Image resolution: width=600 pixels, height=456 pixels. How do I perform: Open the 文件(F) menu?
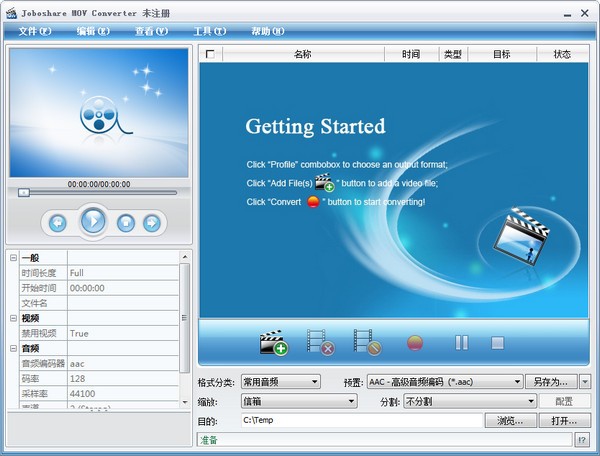point(35,31)
